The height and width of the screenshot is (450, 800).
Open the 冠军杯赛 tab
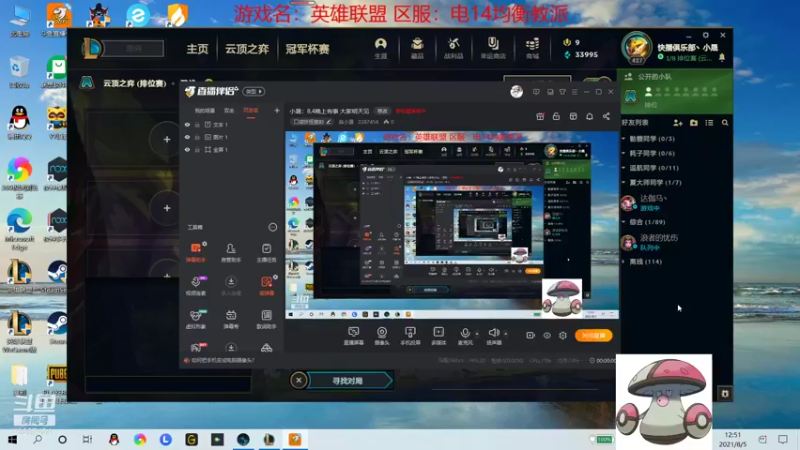coord(307,49)
